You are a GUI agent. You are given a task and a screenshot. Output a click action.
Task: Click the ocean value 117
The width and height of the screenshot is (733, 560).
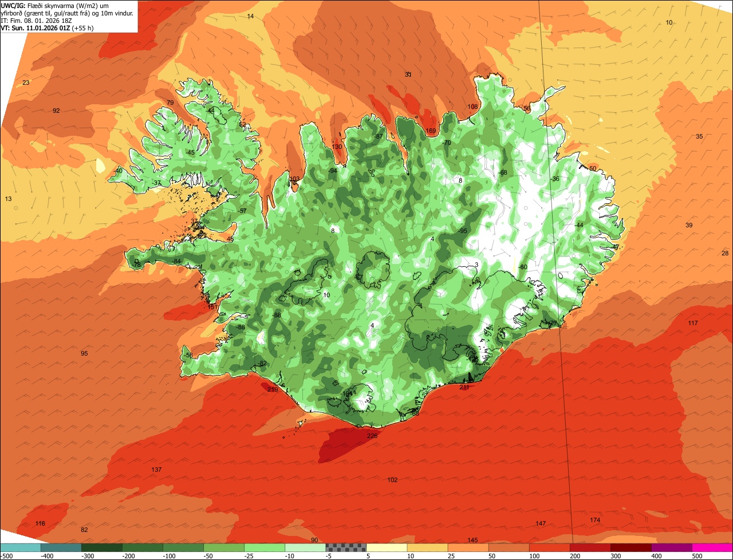(x=693, y=323)
